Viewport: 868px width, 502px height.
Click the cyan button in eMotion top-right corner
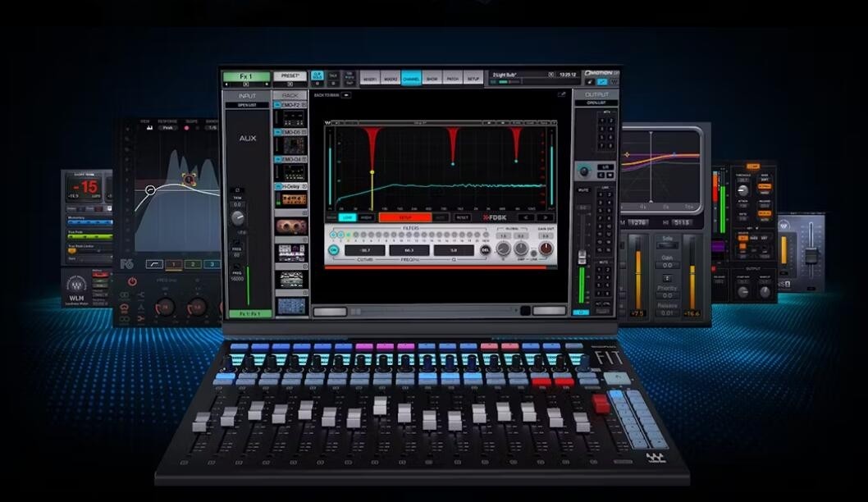point(601,82)
